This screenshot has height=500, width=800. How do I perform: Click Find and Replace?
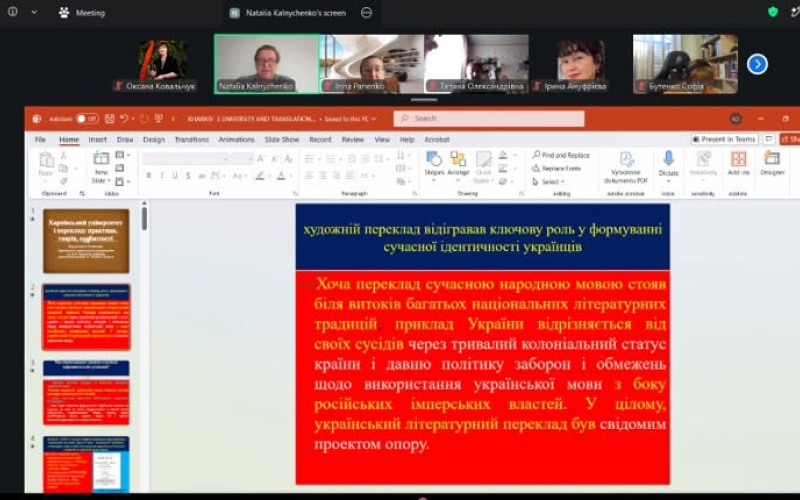pyautogui.click(x=561, y=155)
